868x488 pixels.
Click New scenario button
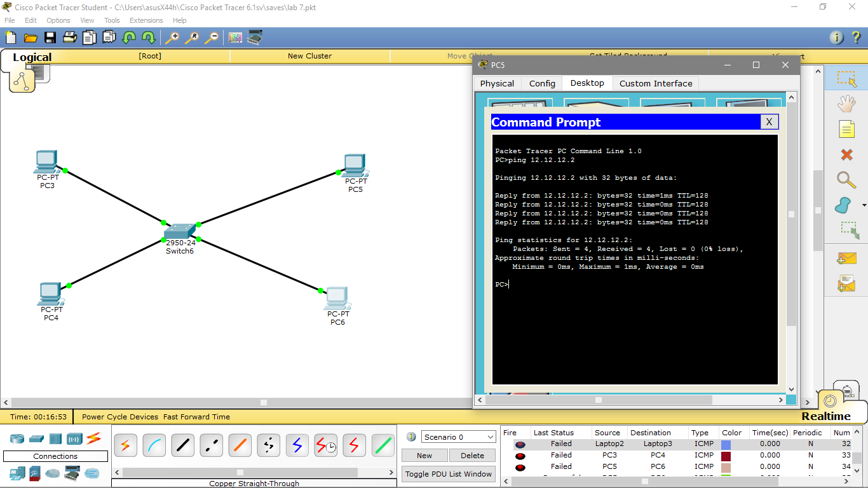[424, 456]
